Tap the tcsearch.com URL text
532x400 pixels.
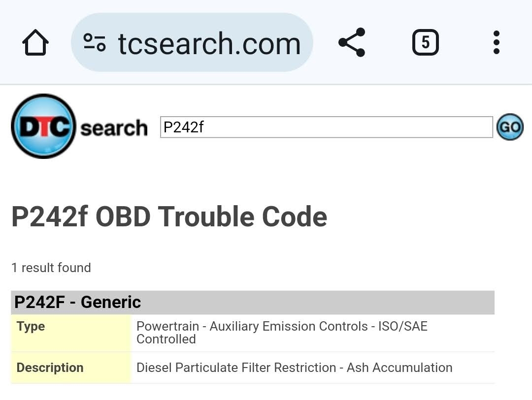209,43
